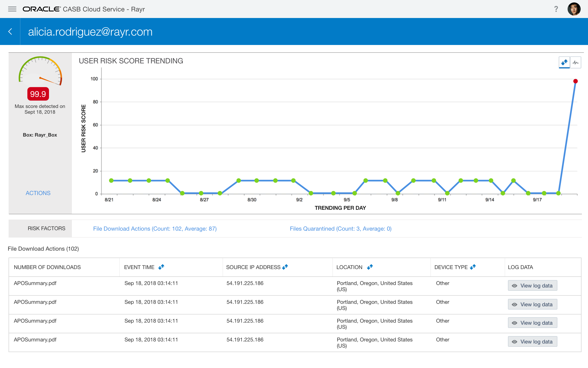Click the TRENDING PER DAY axis label
Image resolution: width=588 pixels, height=368 pixels.
tap(340, 208)
